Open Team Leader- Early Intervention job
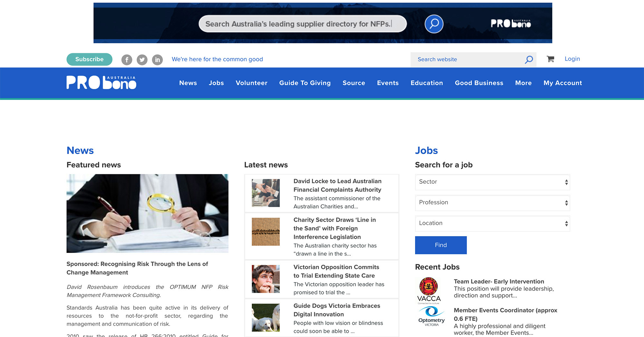 (x=499, y=281)
